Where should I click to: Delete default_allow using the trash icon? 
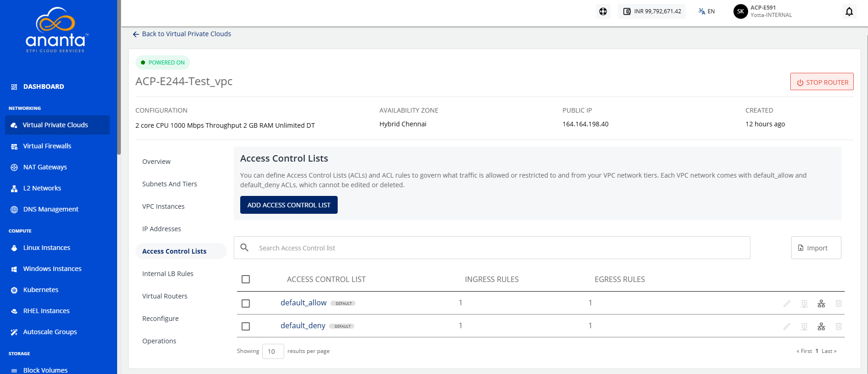[839, 304]
